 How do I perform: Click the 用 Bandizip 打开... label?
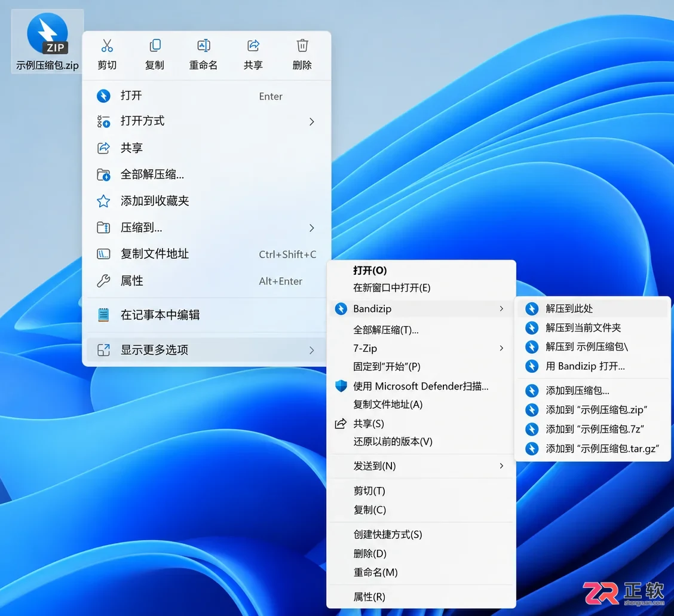(585, 366)
